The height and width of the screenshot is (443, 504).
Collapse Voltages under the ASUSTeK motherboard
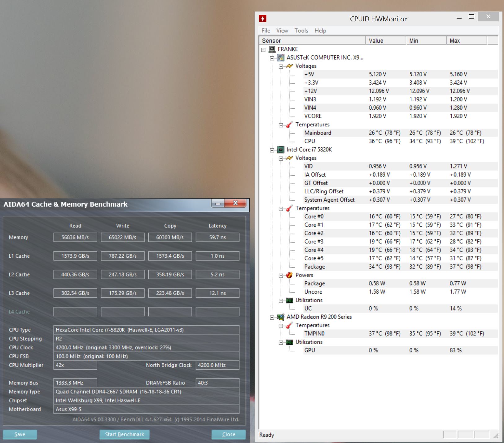281,66
